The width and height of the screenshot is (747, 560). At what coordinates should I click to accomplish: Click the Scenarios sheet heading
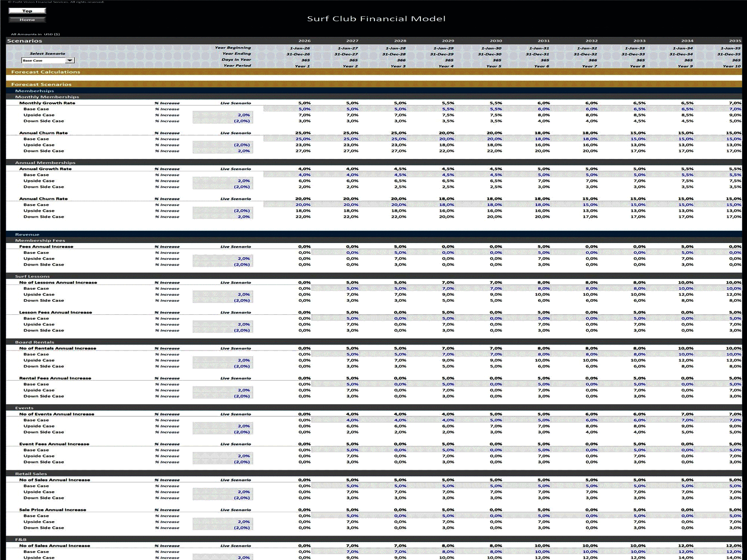25,41
